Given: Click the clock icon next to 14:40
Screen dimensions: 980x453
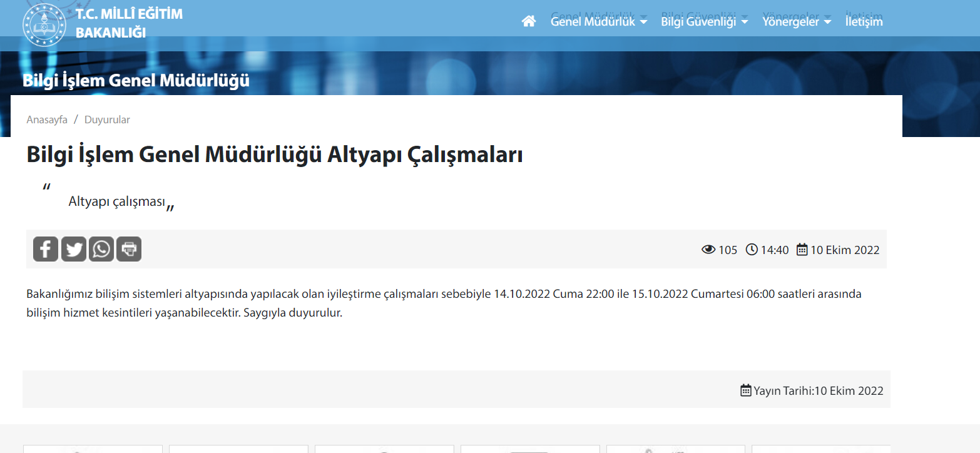Looking at the screenshot, I should [x=752, y=250].
